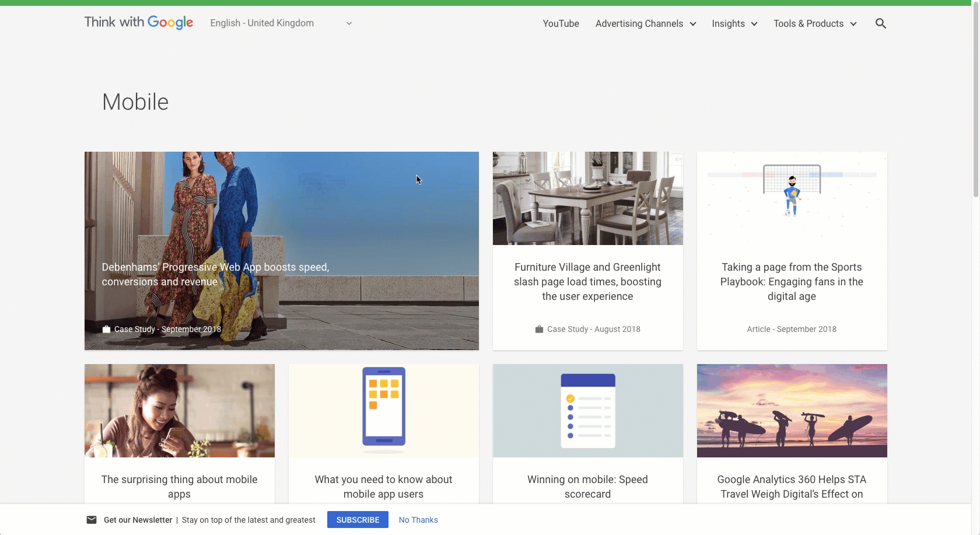The image size is (980, 535).
Task: Click 'Stay on top of the latest and greatest'
Action: point(249,520)
